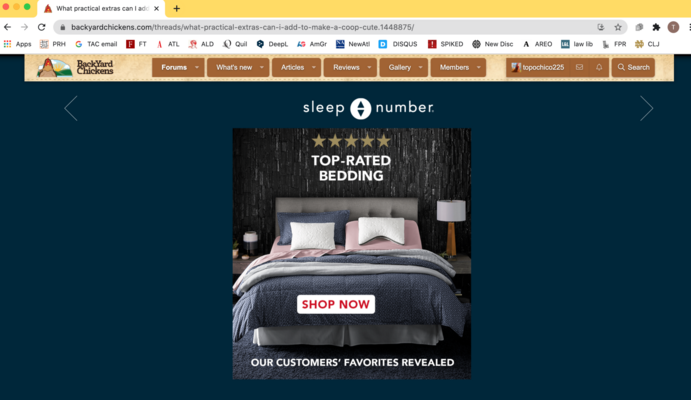The height and width of the screenshot is (400, 691).
Task: Open the BackYard Chickens logo home
Action: pos(75,67)
